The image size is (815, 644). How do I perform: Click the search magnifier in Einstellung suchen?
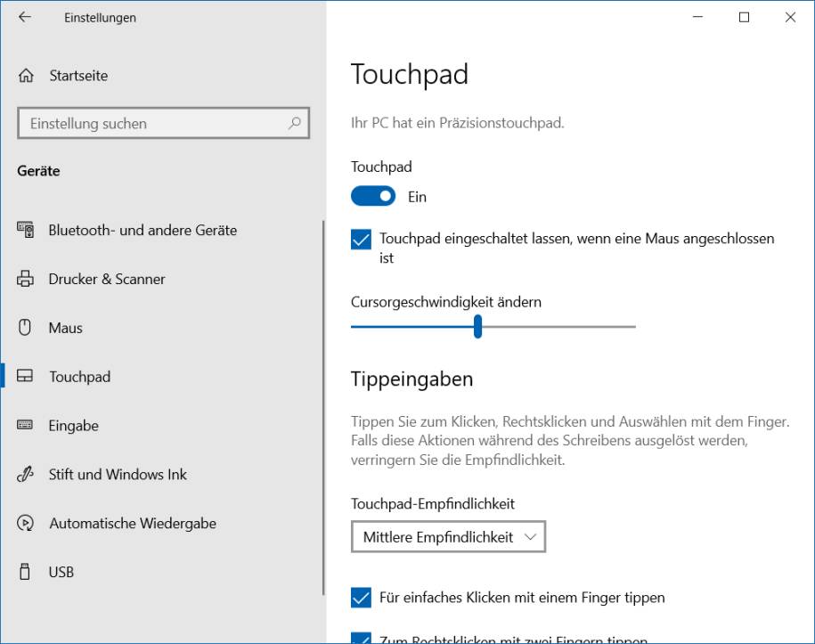pos(294,124)
